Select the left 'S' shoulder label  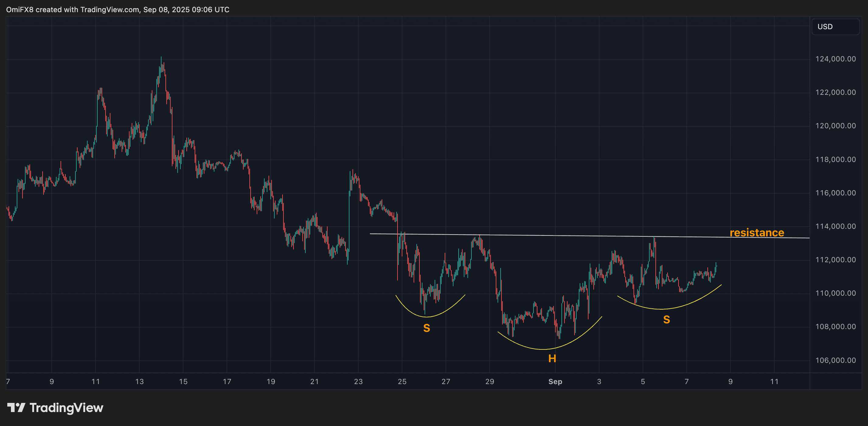pyautogui.click(x=427, y=328)
